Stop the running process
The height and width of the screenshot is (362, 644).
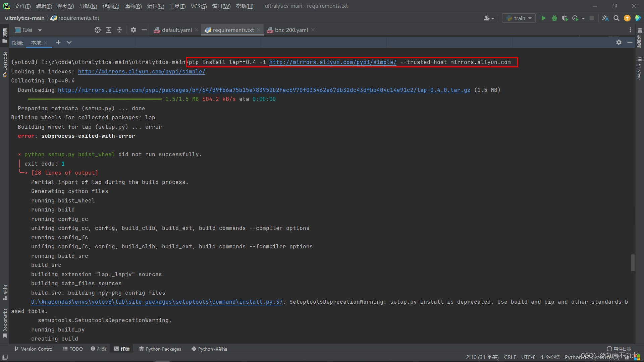click(x=592, y=18)
